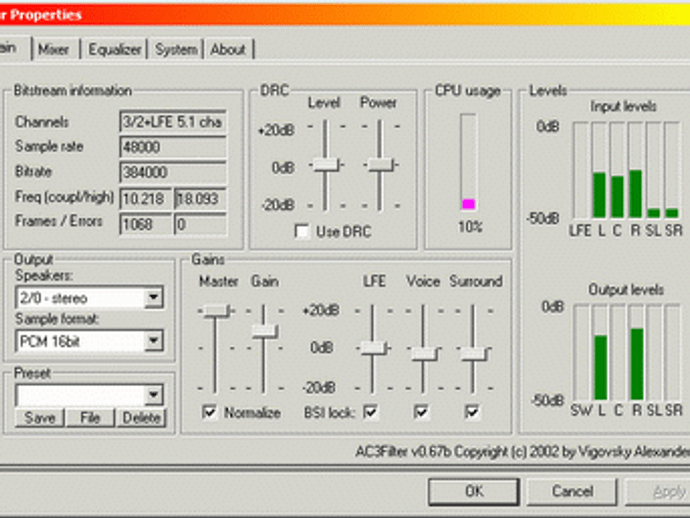
Task: Click the Master gain slider thumb
Action: tap(216, 310)
